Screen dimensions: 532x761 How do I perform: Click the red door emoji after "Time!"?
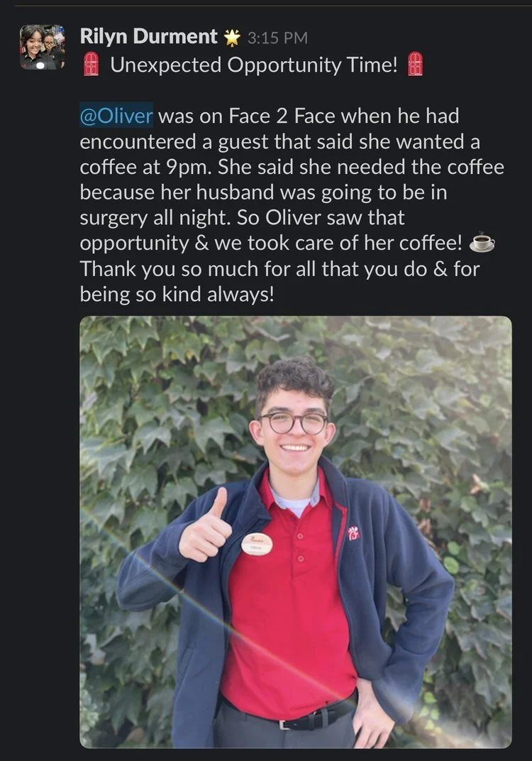click(x=415, y=64)
